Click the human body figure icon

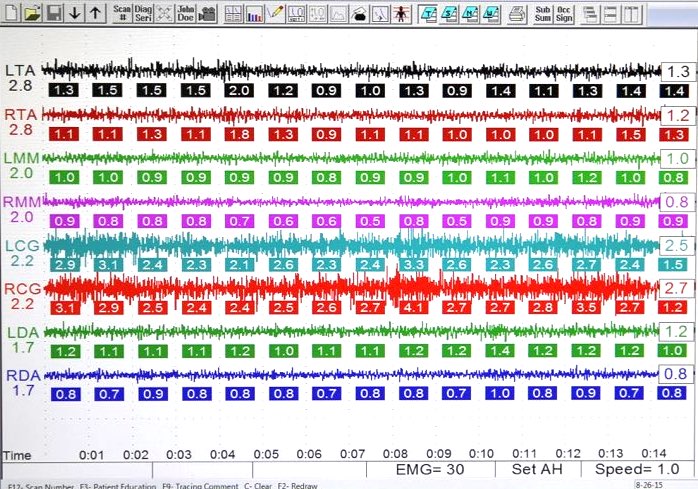[x=399, y=13]
